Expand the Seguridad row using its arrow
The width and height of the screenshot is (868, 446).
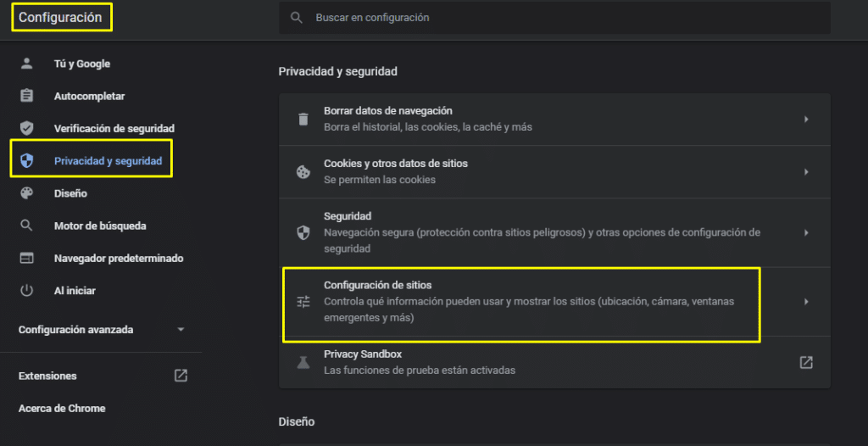pos(806,232)
